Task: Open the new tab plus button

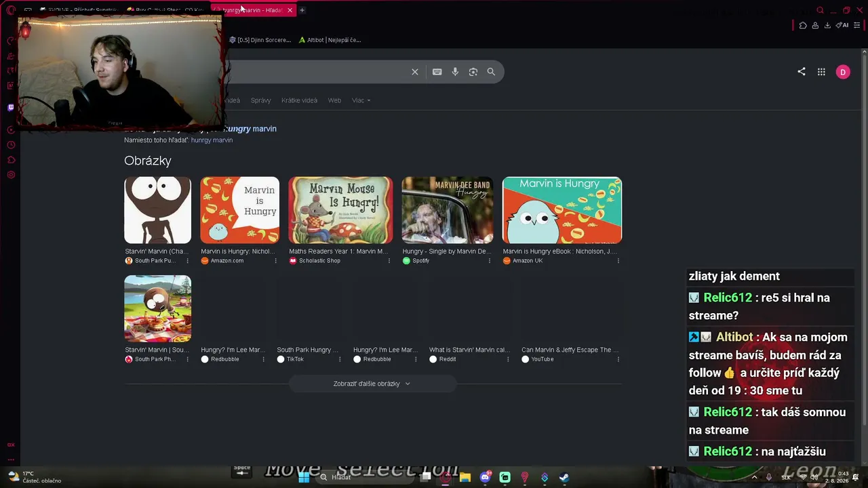Action: tap(302, 10)
